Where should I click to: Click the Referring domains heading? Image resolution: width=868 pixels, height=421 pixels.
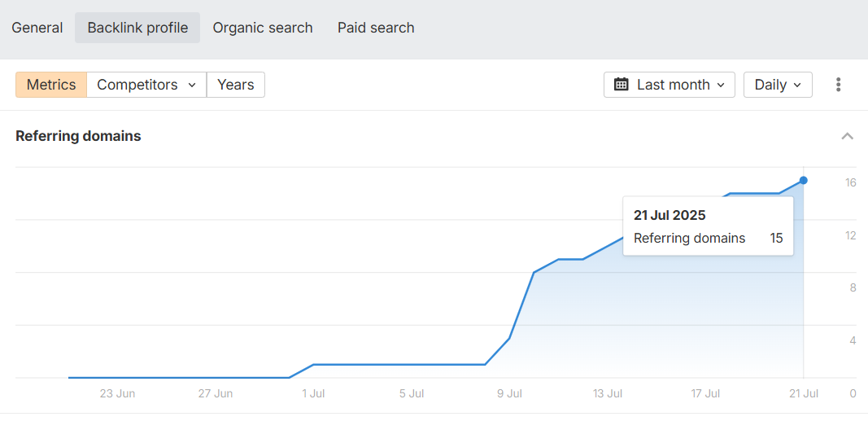78,136
